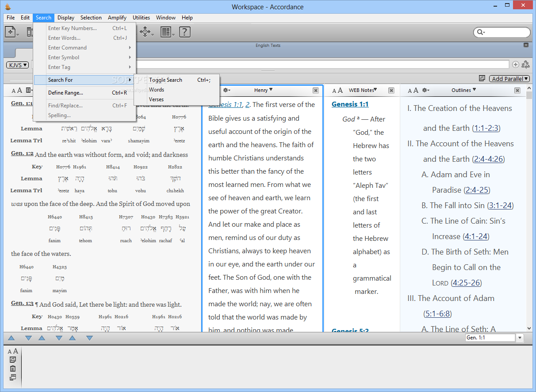
Task: Click the clipboard icon in the bottom pane
Action: [13, 369]
